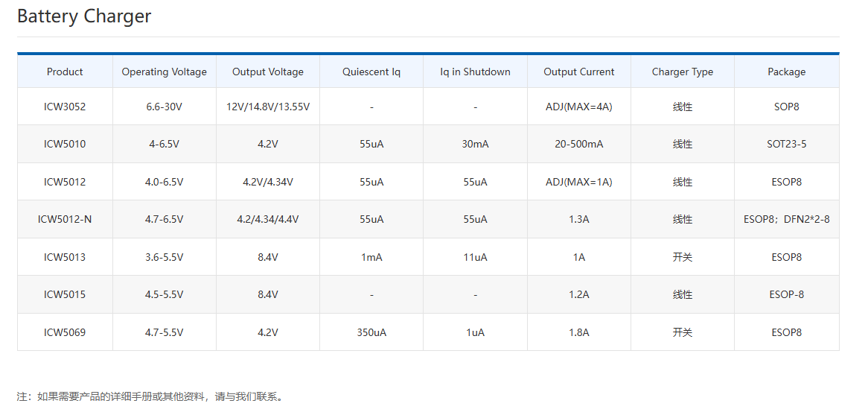Screen dimensions: 868x418
Task: Click the Quiescent Iq column header
Action: 371,72
